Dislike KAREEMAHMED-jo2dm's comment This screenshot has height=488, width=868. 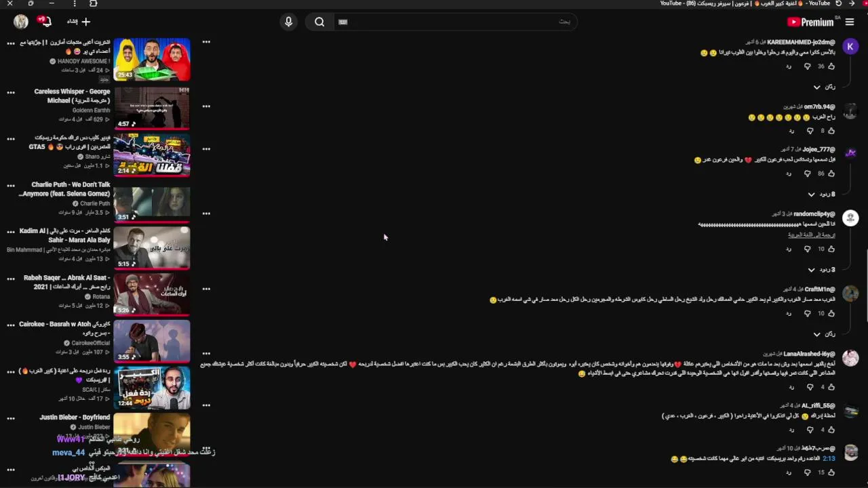(x=807, y=66)
